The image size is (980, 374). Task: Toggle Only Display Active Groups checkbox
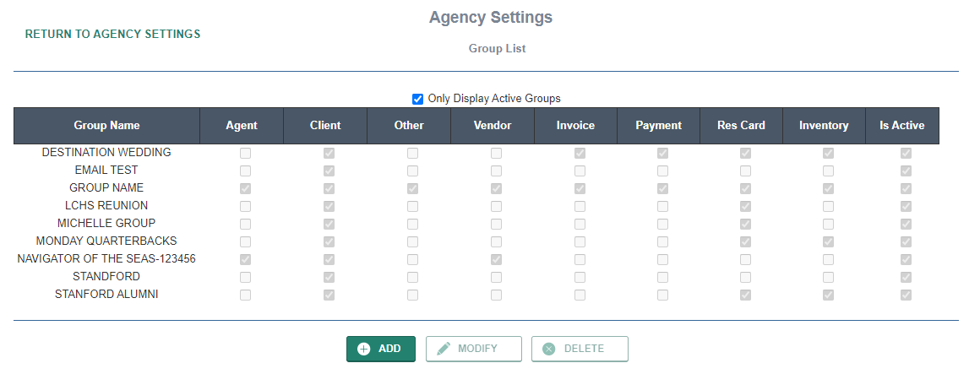tap(417, 99)
